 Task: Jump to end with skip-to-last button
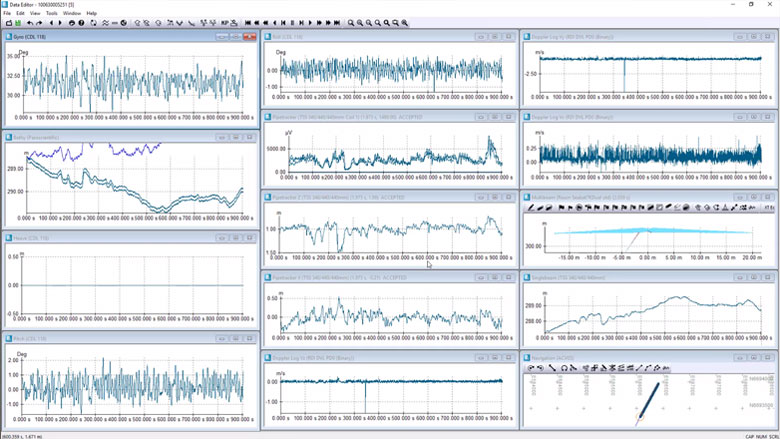(x=336, y=22)
